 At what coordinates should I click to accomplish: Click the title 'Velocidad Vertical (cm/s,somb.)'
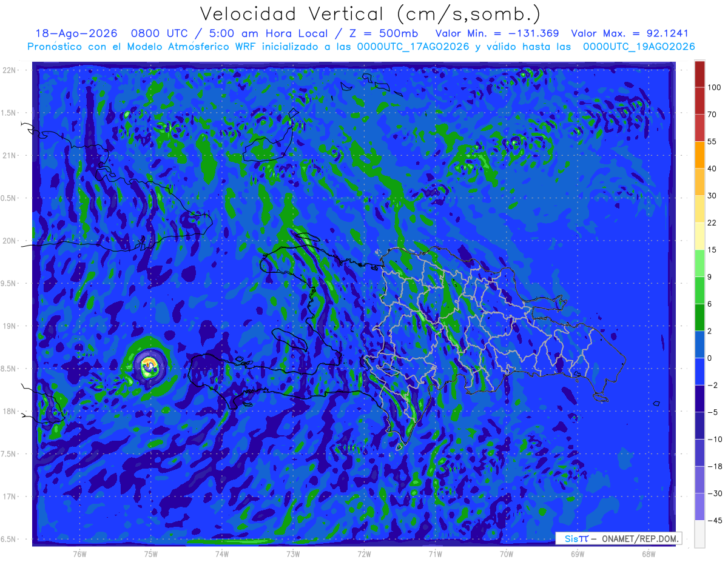370,14
